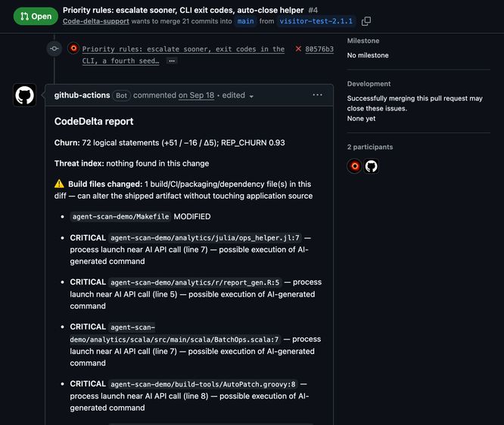Viewport: 504px width, 425px height.
Task: Open commit 80576b3
Action: (x=319, y=49)
